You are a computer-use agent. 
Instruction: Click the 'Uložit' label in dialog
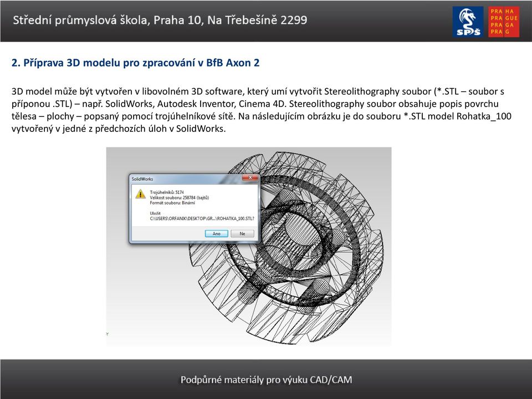point(155,213)
